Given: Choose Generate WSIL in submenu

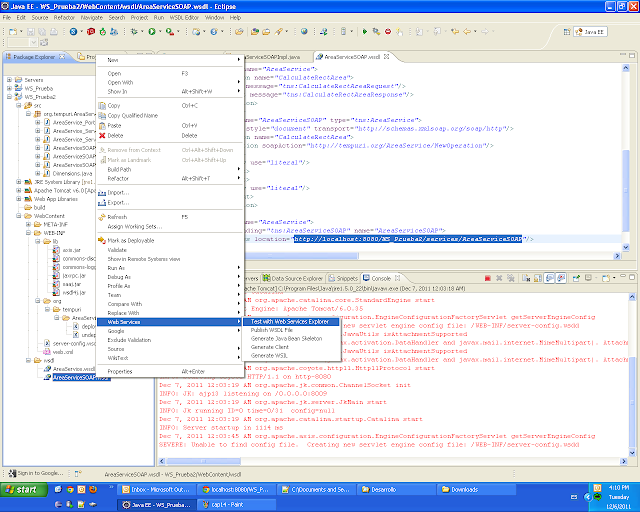Looking at the screenshot, I should [291, 356].
